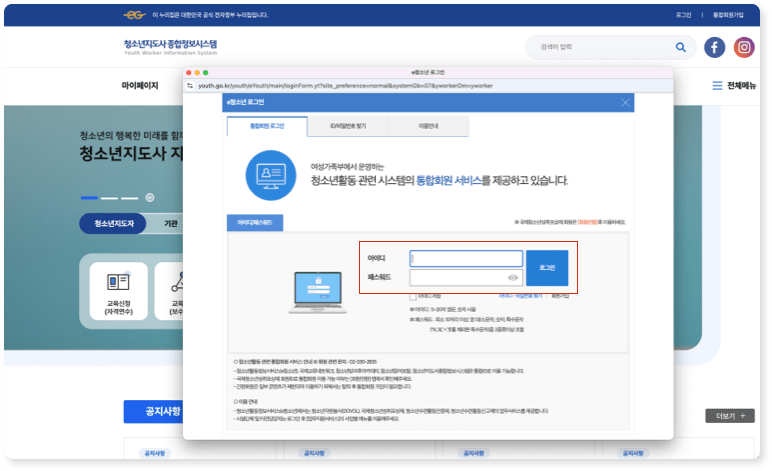Viewport: 772px width, 471px height.
Task: Click the search magnifier icon
Action: tap(681, 47)
